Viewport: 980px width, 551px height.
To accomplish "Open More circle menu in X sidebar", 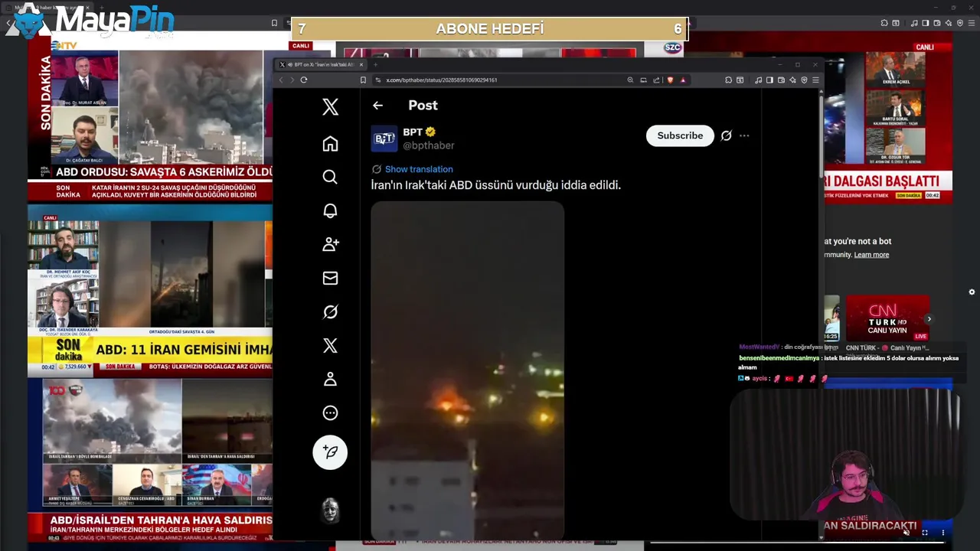I will pos(330,412).
